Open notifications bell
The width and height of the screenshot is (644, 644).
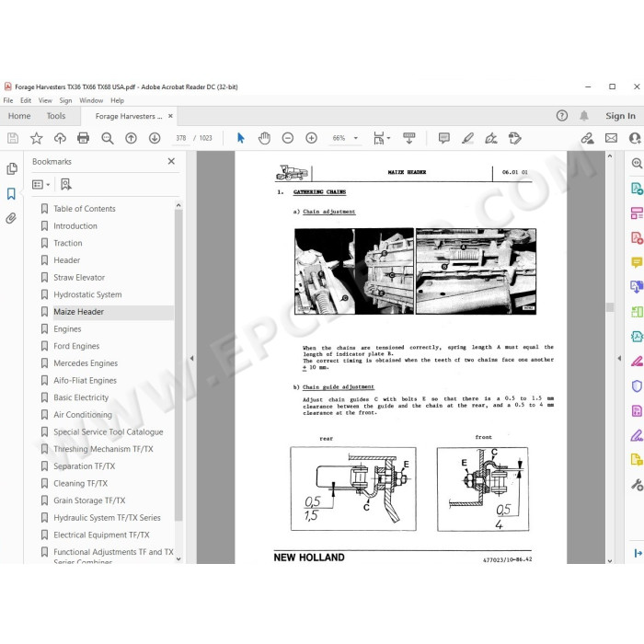pyautogui.click(x=583, y=116)
